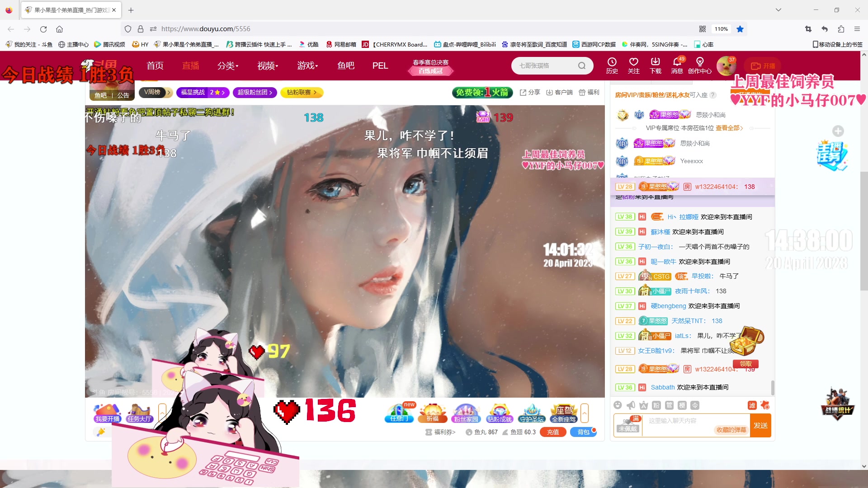Open the 任务大厅 task hall icon

(139, 413)
